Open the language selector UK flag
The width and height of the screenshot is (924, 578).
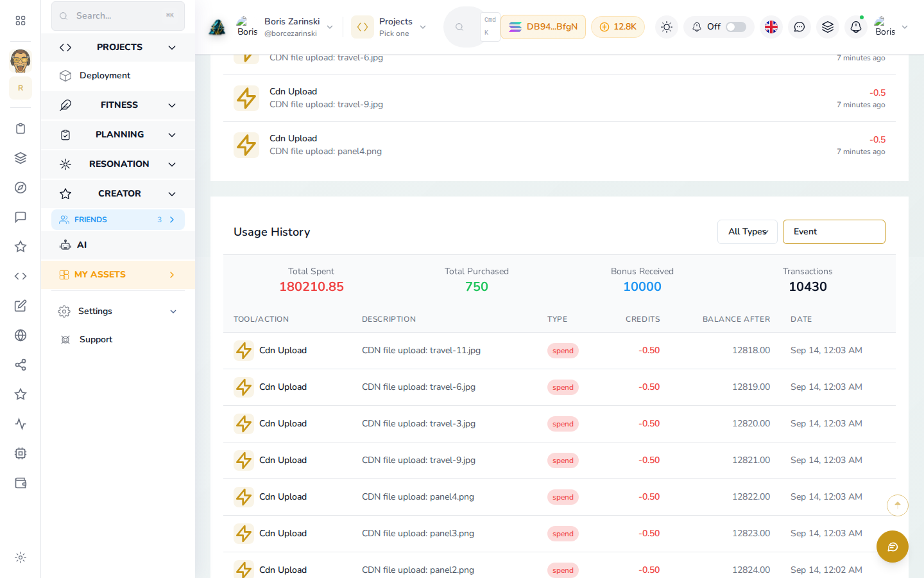(771, 27)
